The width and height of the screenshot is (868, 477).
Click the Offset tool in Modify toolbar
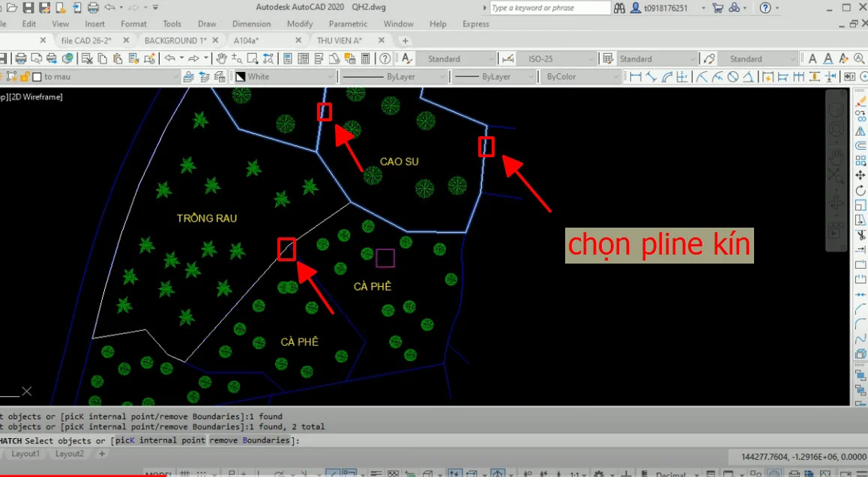861,146
